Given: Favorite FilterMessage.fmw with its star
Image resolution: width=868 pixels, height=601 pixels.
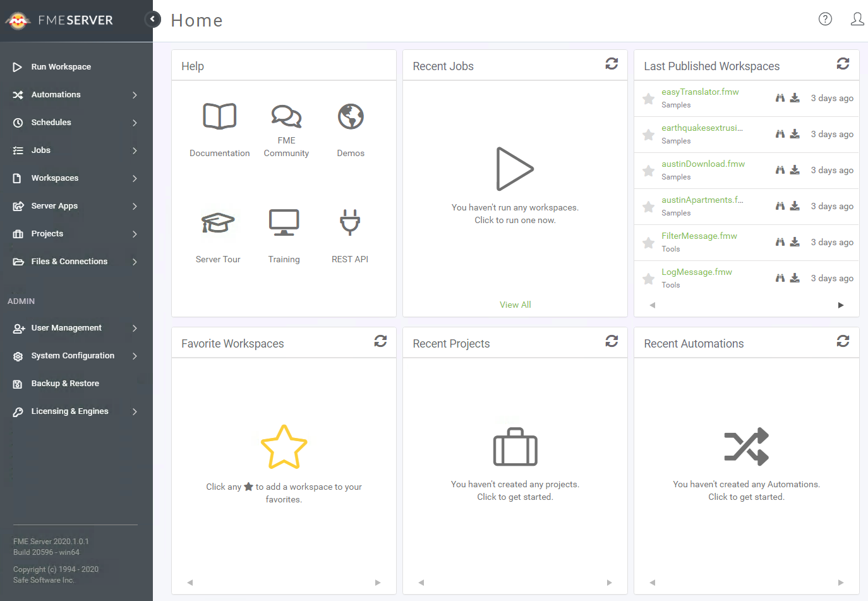Looking at the screenshot, I should pos(648,243).
